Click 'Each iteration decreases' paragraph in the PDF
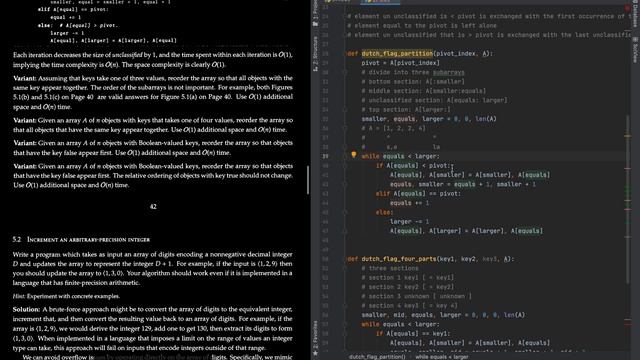 (153, 60)
